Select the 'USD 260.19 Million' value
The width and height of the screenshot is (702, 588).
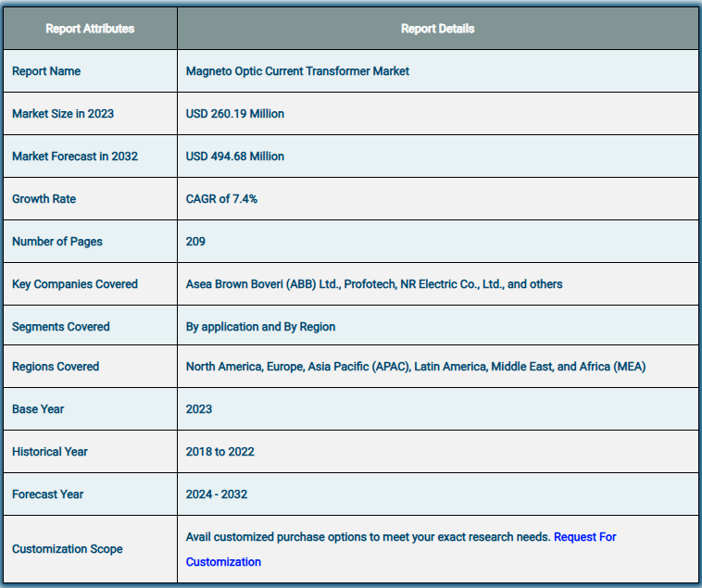point(235,114)
